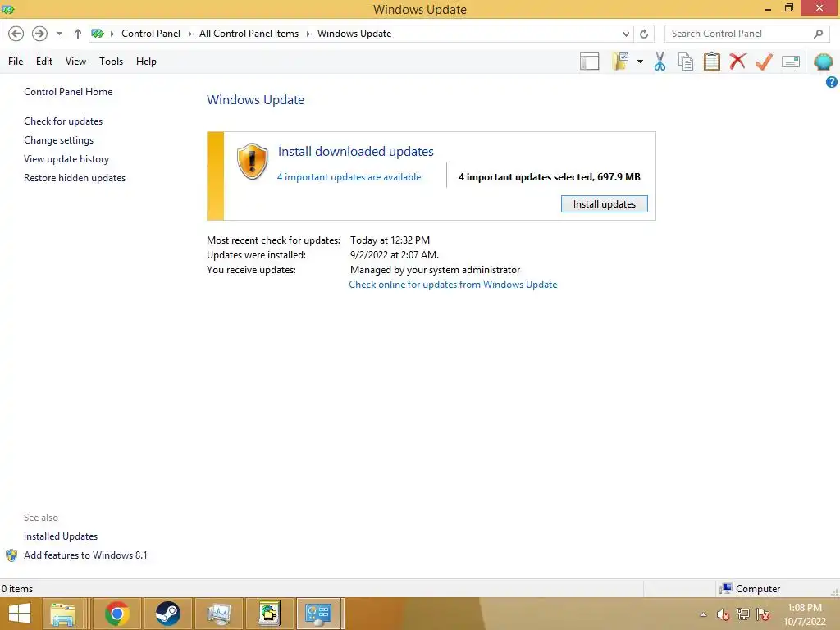Refresh the Windows Update page
Image resolution: width=840 pixels, height=630 pixels.
pos(644,34)
